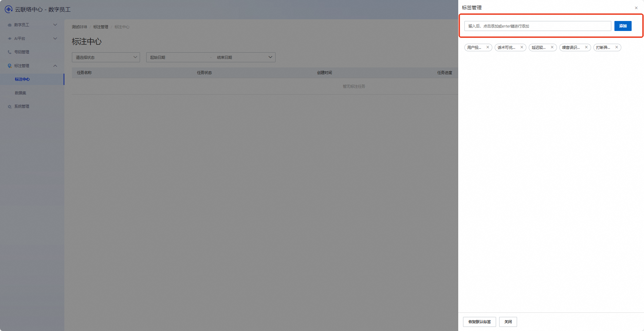Click the 标注中心 breadcrumb text
Screen dimensions: 644x331
(x=122, y=27)
